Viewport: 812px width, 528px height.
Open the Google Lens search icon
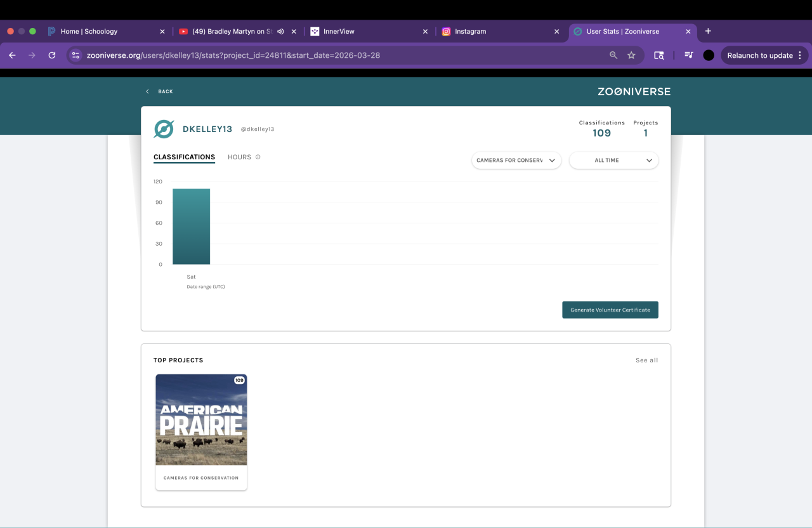pyautogui.click(x=659, y=55)
